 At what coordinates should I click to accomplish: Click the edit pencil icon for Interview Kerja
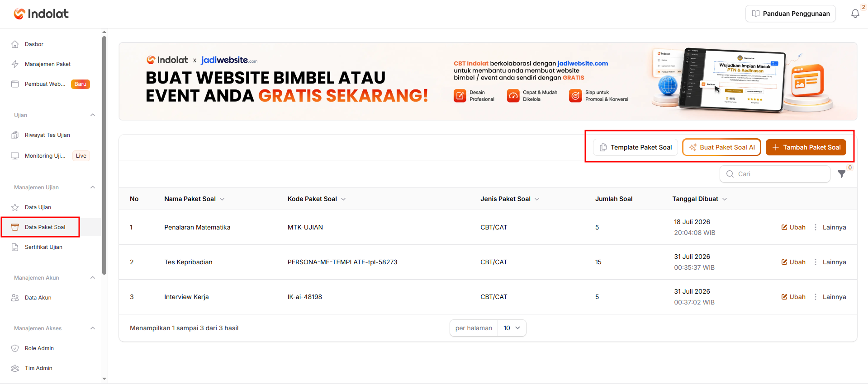(784, 297)
